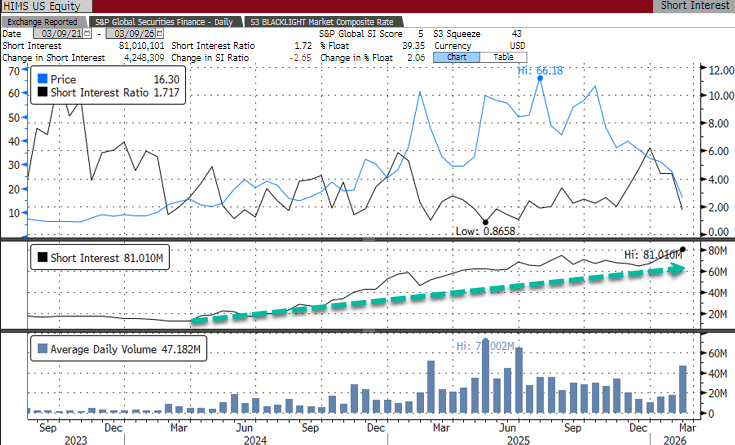Click the blue Price legend square
Image resolution: width=735 pixels, height=445 pixels.
(x=41, y=77)
